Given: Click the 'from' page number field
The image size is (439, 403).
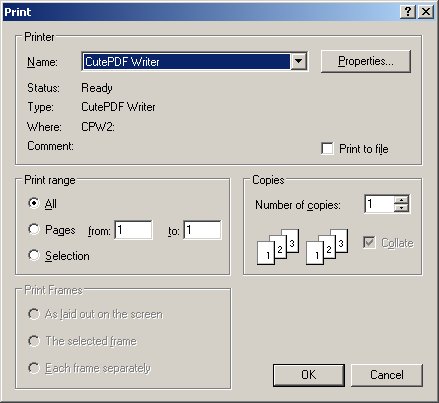Looking at the screenshot, I should 133,230.
